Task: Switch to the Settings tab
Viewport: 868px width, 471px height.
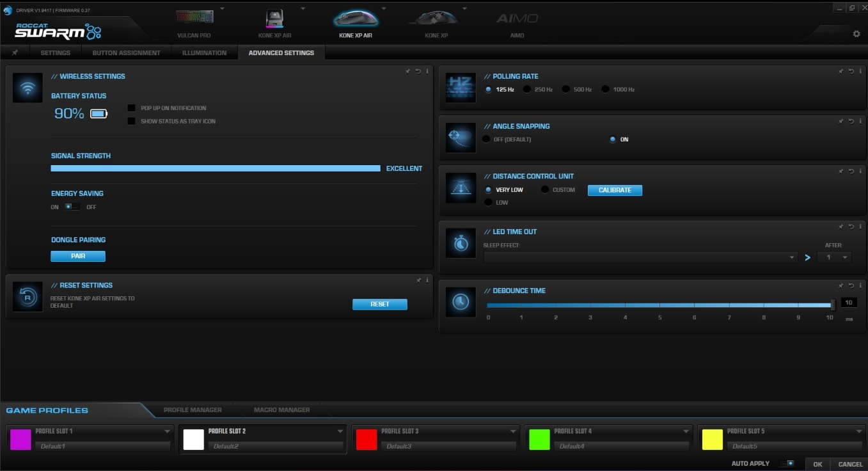Action: [x=56, y=52]
